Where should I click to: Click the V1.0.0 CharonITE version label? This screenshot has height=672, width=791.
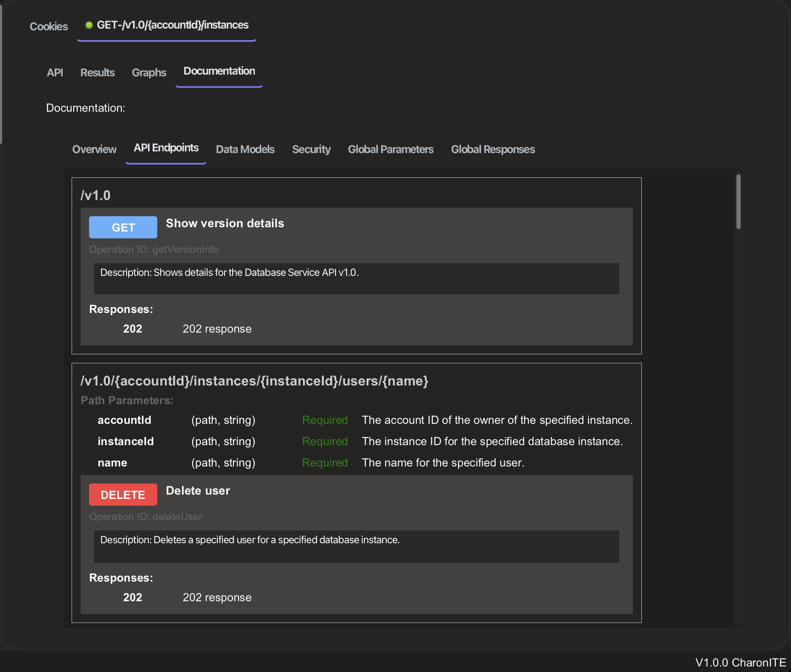[x=740, y=662]
